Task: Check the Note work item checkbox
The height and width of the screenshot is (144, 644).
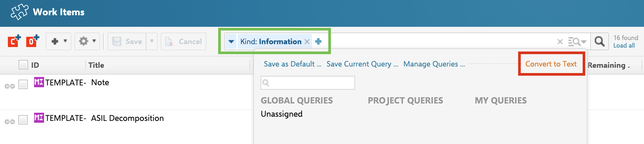Action: 23,84
